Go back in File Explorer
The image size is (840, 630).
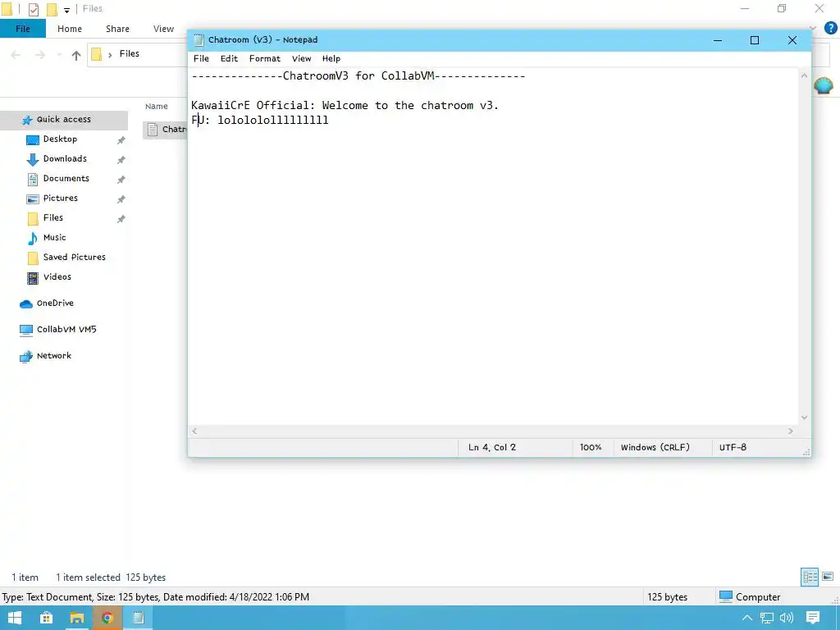click(x=16, y=55)
